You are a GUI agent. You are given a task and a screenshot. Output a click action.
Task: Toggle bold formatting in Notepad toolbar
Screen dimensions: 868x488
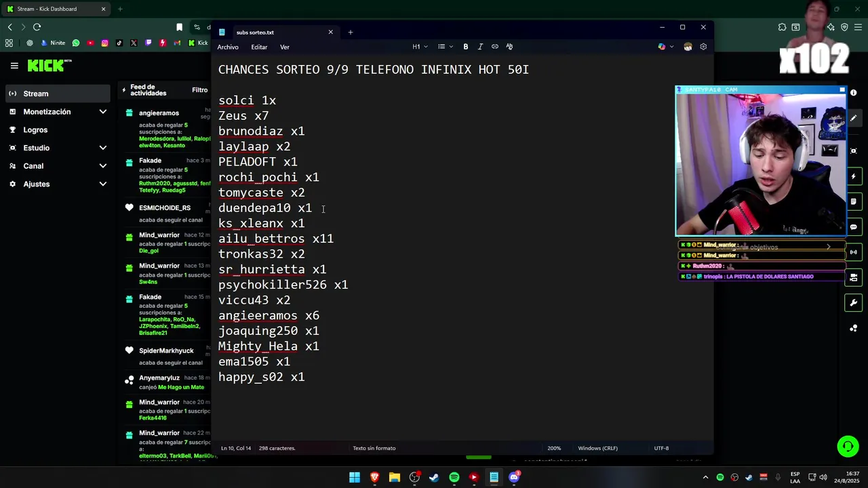(465, 47)
